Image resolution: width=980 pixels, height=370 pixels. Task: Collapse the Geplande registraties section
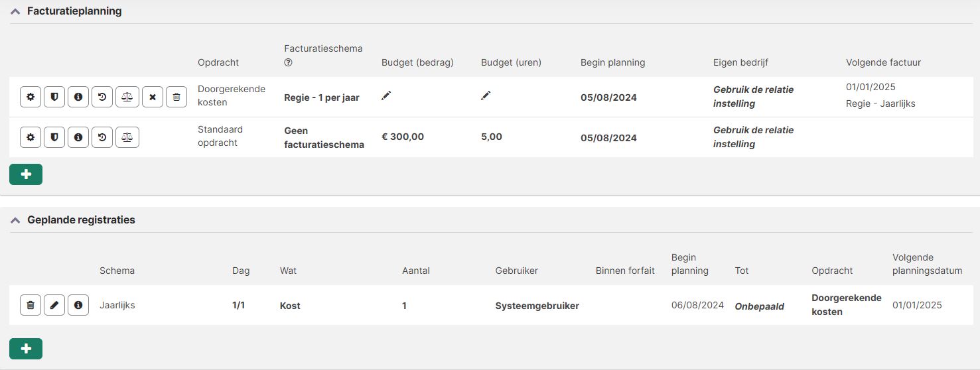(15, 220)
